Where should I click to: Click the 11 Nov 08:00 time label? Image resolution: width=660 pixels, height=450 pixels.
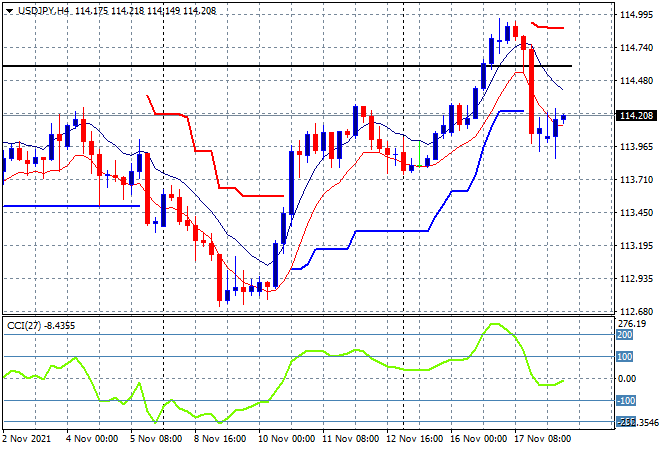click(351, 439)
